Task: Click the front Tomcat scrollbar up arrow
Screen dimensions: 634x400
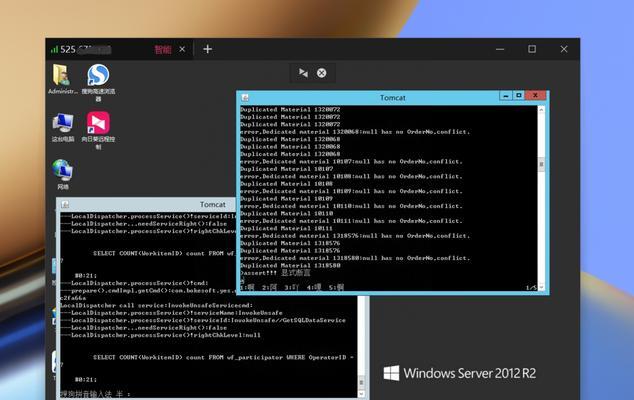Action: click(x=541, y=110)
